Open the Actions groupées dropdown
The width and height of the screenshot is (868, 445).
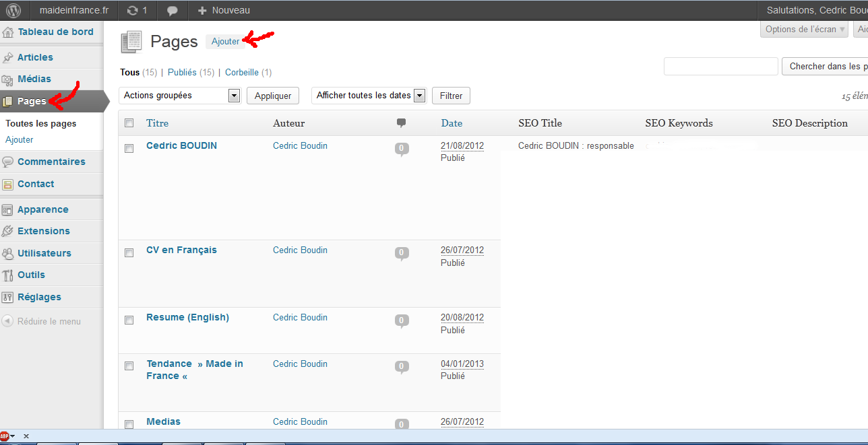(180, 96)
